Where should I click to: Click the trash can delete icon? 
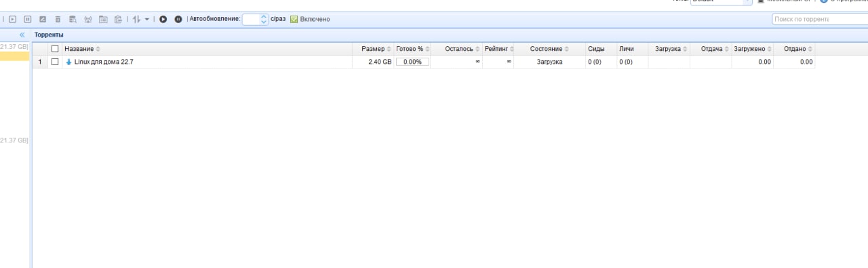tap(58, 19)
